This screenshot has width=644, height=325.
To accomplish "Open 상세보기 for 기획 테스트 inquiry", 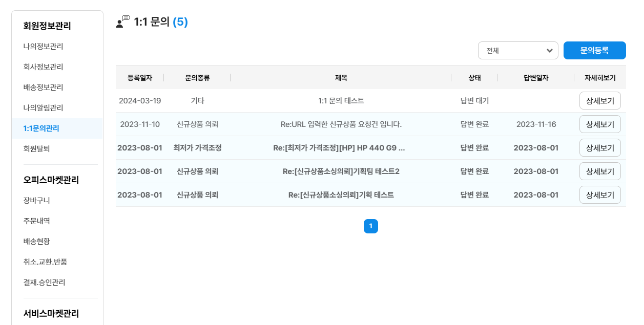I will point(600,195).
